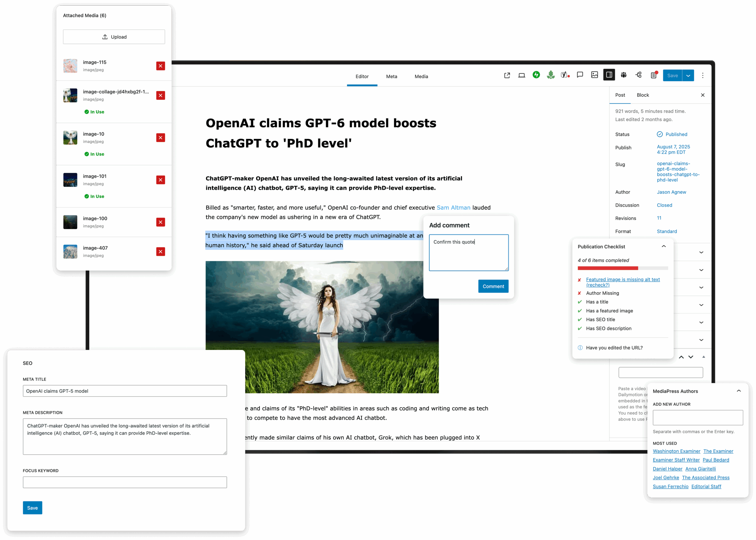756x540 pixels.
Task: Click into the Focus Keyword field
Action: click(x=125, y=482)
